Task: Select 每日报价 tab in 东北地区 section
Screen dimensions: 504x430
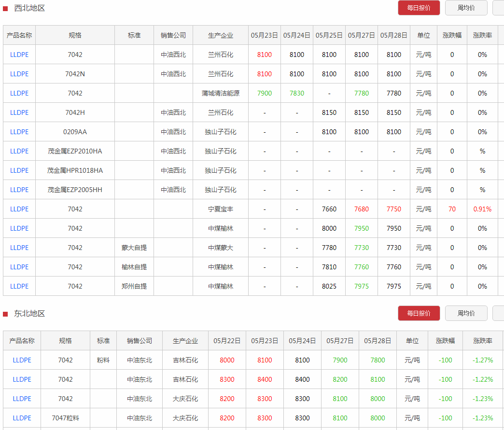Action: [x=419, y=313]
